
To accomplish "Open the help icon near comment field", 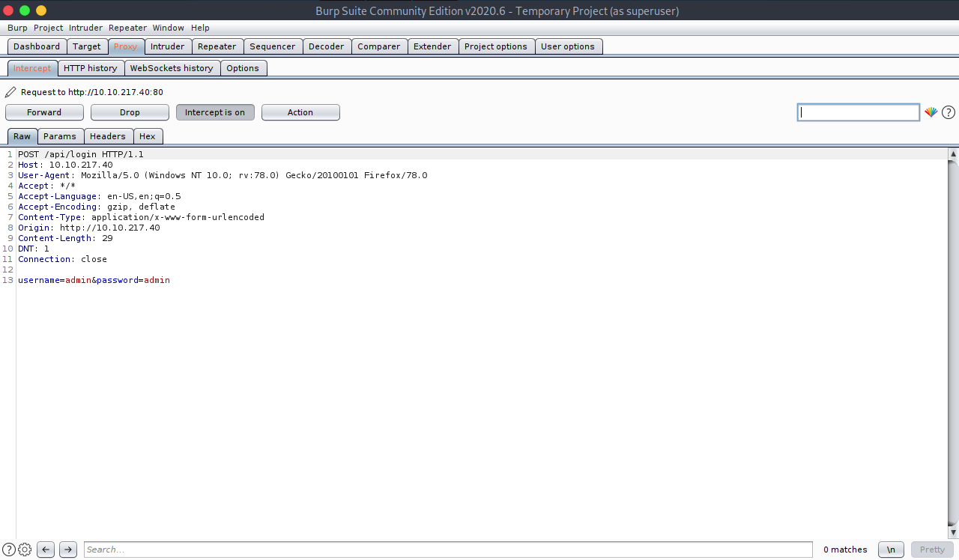I will pyautogui.click(x=949, y=112).
